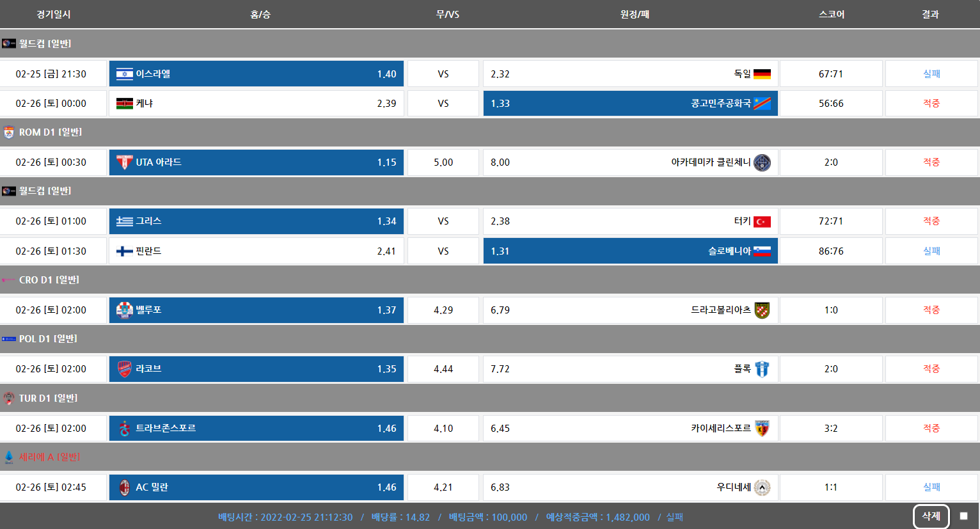The height and width of the screenshot is (529, 980).
Task: Click the 5.00 draw odds for UTA 아라드
Action: (x=443, y=162)
